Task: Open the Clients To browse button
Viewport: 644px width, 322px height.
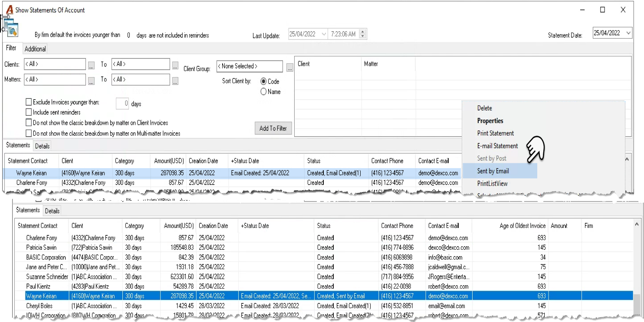Action: [175, 65]
